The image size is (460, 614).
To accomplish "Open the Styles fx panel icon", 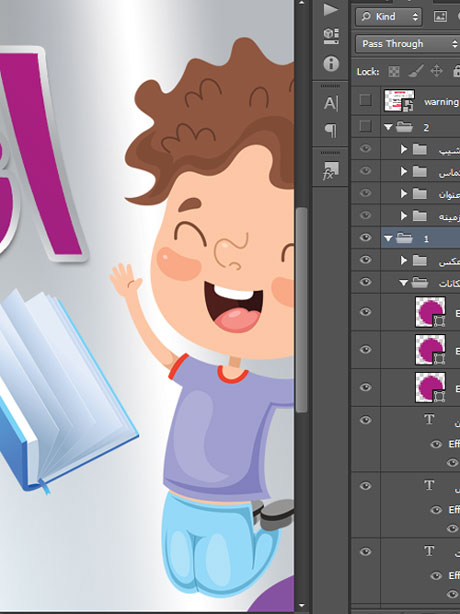I will pyautogui.click(x=331, y=170).
